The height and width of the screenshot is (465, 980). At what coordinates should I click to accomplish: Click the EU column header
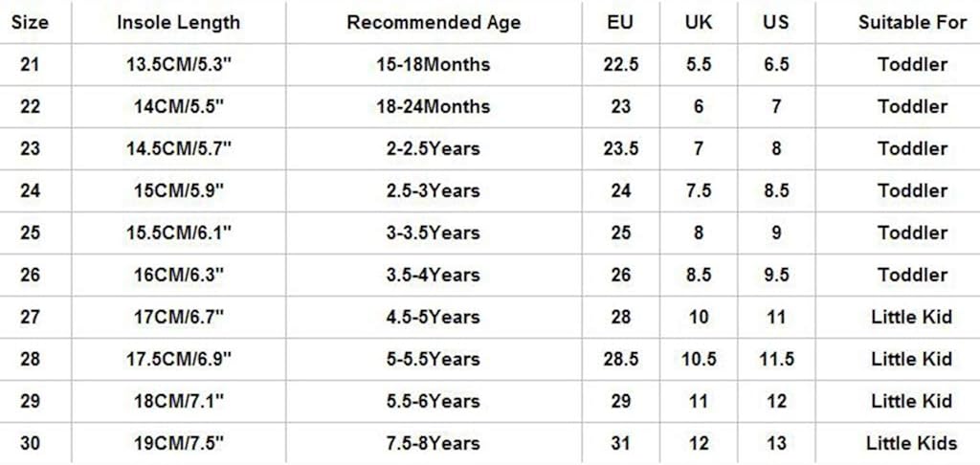pos(620,22)
